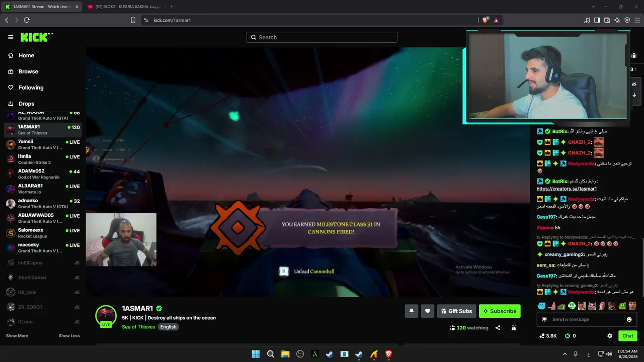Open the AL3ARAB1 Wormate.io channel

pyautogui.click(x=43, y=189)
